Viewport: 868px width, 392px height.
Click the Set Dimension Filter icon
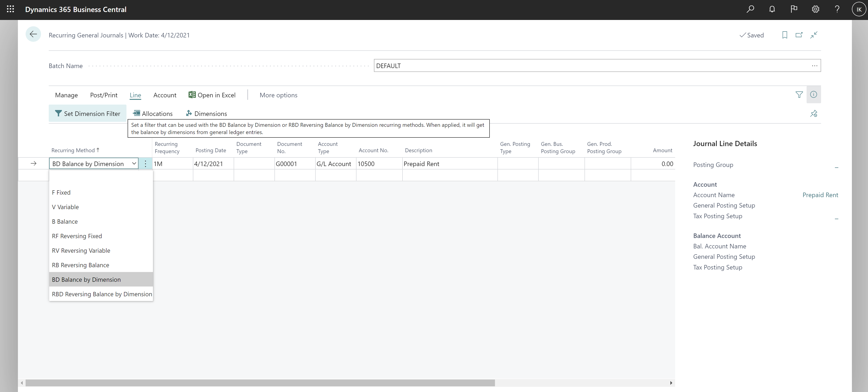[x=58, y=113]
